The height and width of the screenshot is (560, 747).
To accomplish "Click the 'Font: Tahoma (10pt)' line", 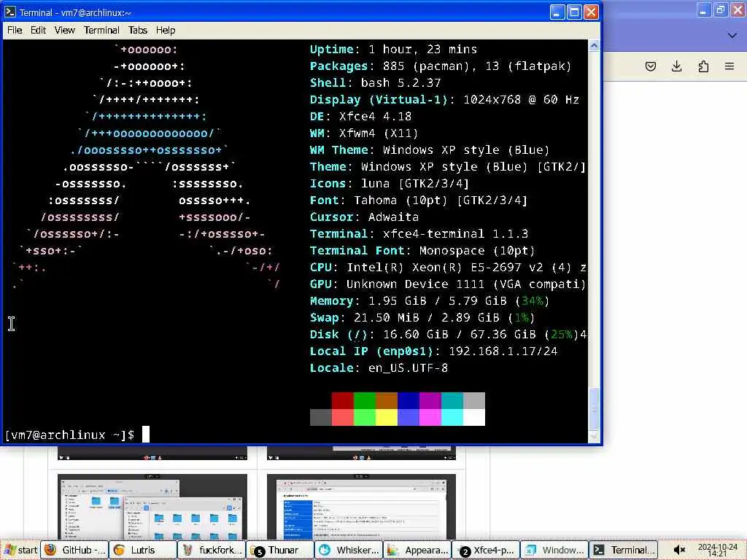I will 418,200.
